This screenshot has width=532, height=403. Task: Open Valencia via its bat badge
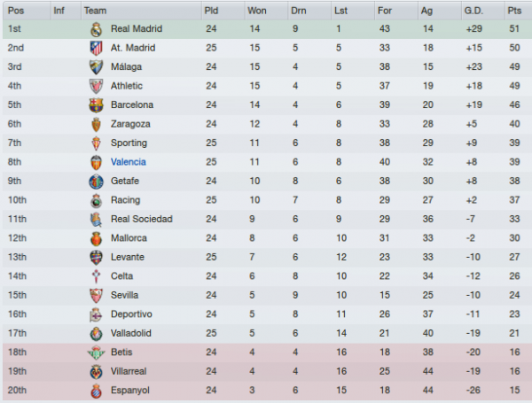point(97,162)
